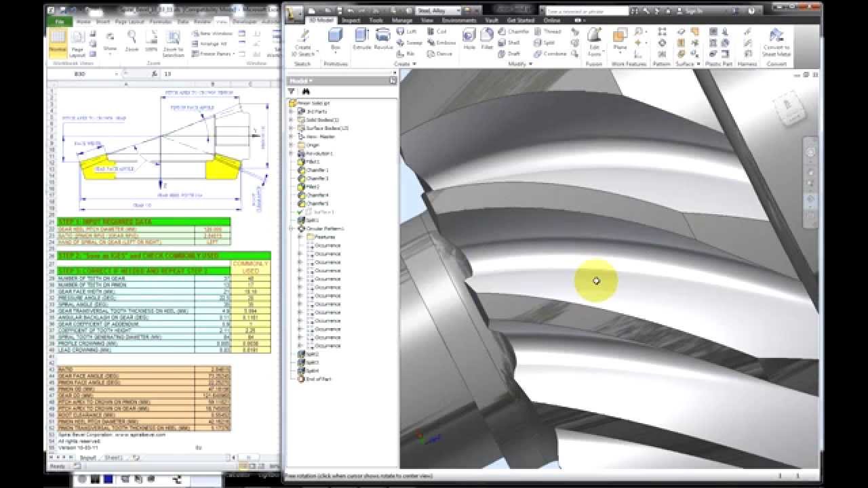Switch to Excel Formulas tab

(161, 22)
